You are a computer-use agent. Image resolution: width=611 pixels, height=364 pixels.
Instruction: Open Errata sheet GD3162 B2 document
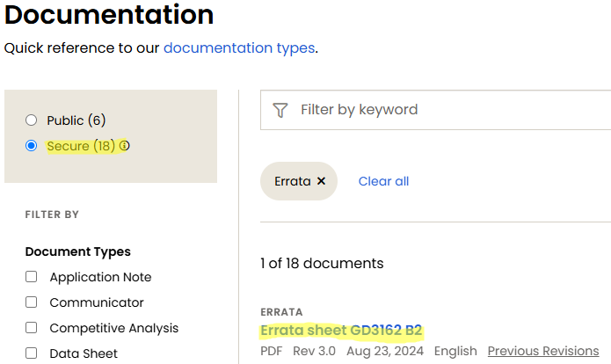(x=341, y=331)
